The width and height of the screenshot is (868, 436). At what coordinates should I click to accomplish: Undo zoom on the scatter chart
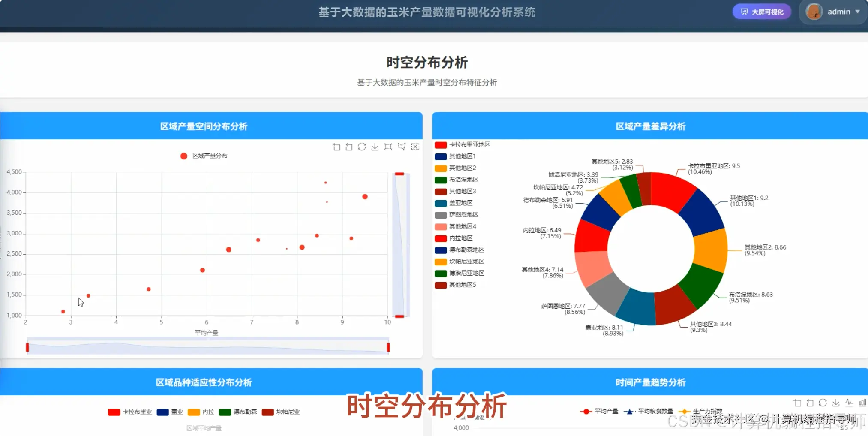pyautogui.click(x=348, y=147)
